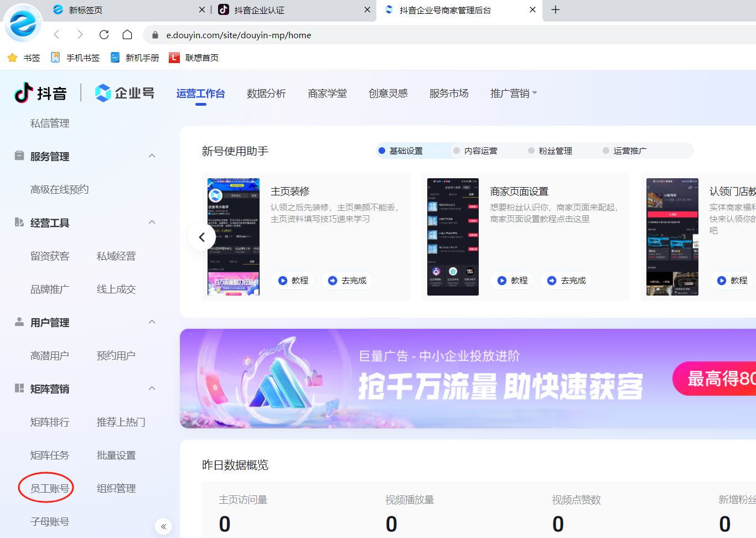
Task: Select the 运营推广 step
Action: 625,151
